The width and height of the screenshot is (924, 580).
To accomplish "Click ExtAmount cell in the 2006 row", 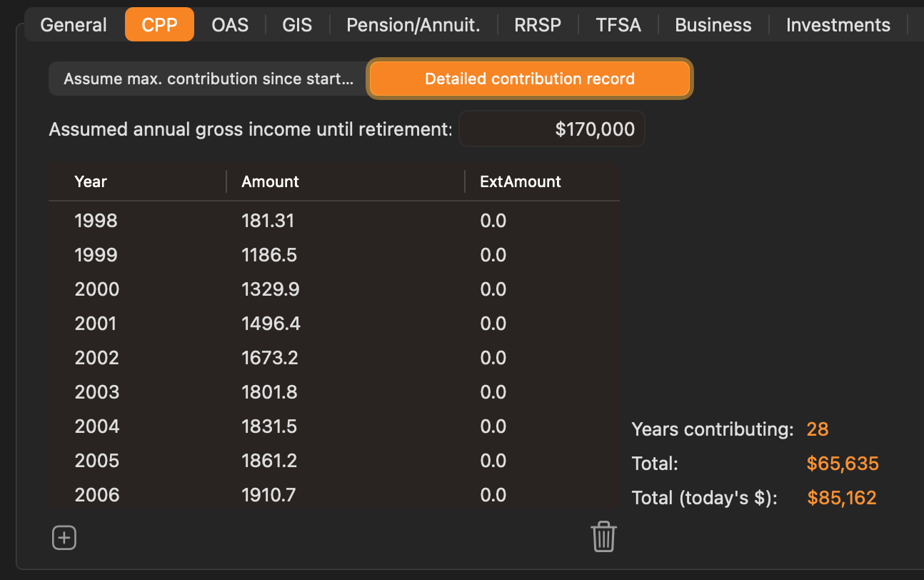I will coord(493,495).
